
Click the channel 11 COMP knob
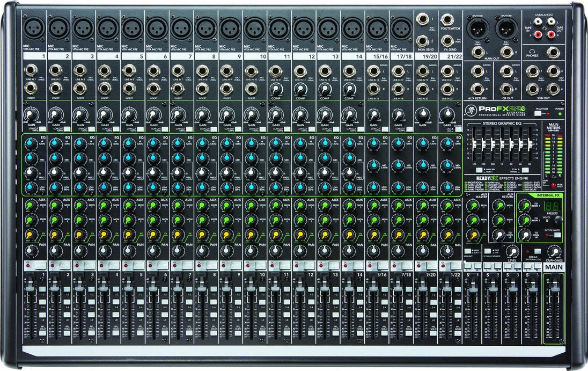point(275,89)
